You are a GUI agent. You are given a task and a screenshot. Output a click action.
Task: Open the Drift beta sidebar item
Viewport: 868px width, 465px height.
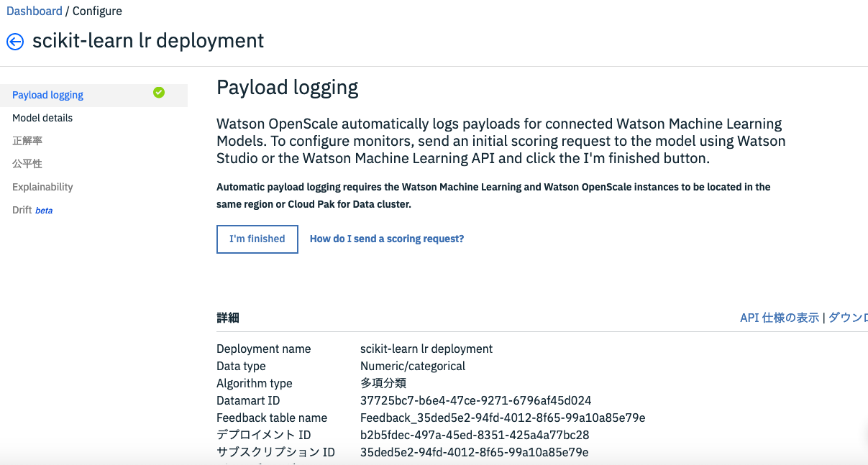point(32,210)
